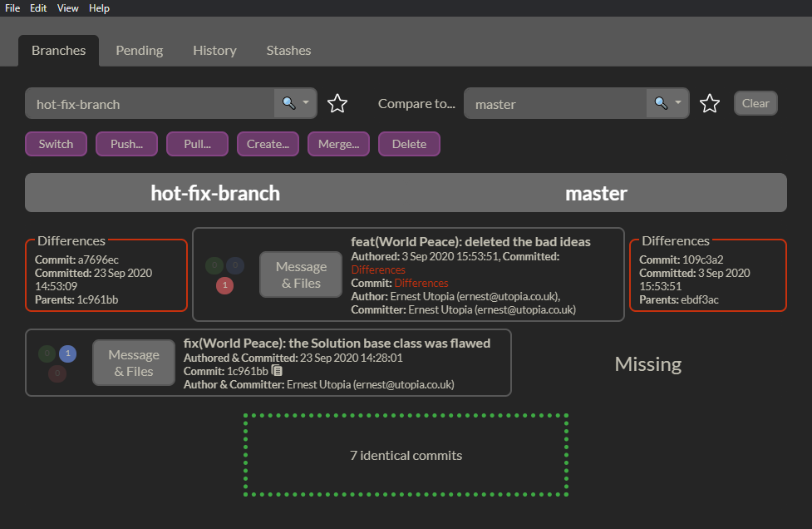This screenshot has height=529, width=812.
Task: Click red Differences link after Committed
Action: 378,270
